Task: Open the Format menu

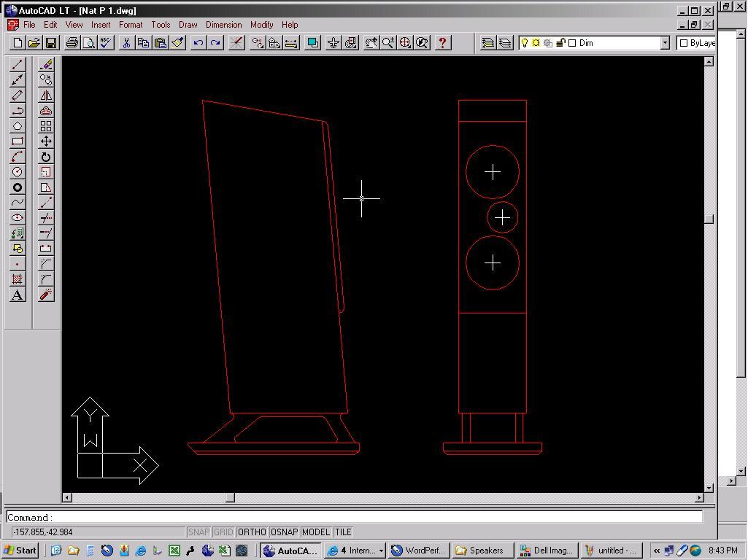Action: 131,25
